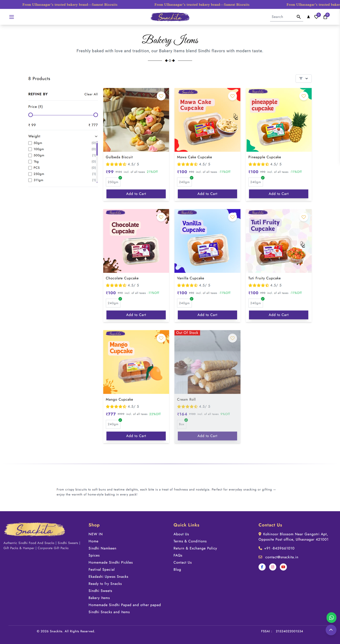Image resolution: width=340 pixels, height=644 pixels.
Task: Open Return & Exchange Policy link
Action: [195, 548]
